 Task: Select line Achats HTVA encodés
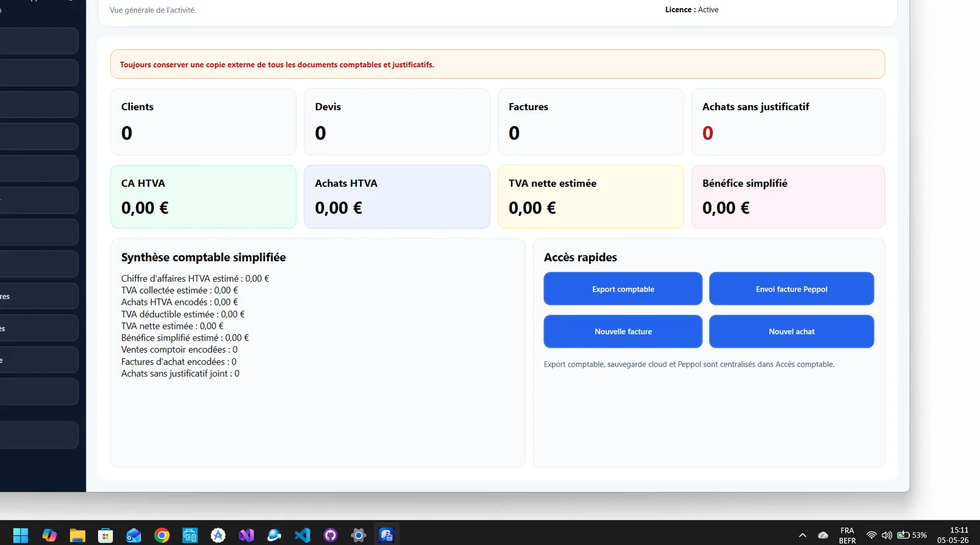[179, 302]
